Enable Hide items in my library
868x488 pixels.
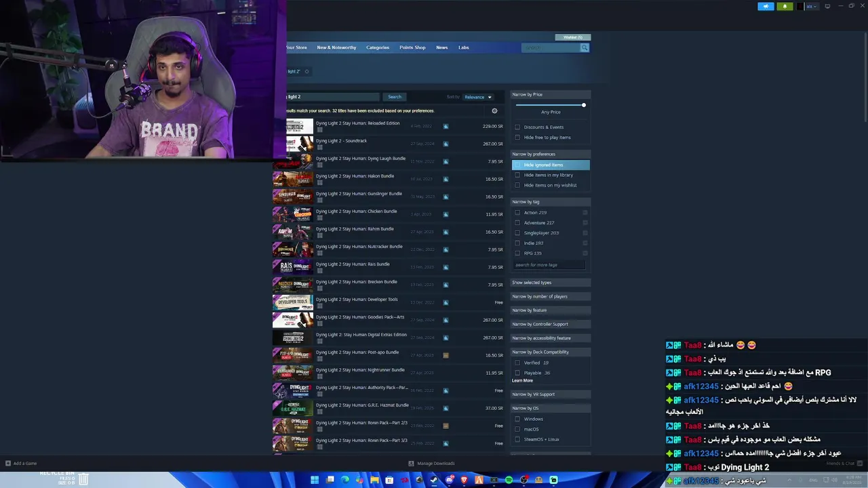[517, 175]
